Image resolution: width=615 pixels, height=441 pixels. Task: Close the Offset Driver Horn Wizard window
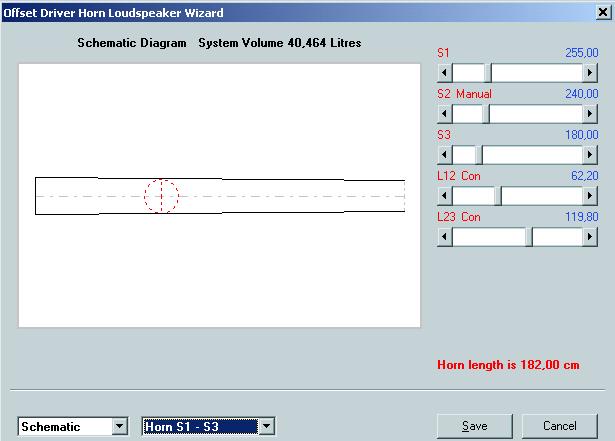click(x=603, y=13)
